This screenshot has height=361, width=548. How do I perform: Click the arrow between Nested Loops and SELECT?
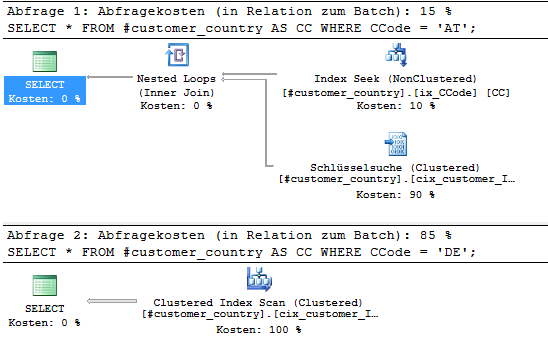pos(110,77)
